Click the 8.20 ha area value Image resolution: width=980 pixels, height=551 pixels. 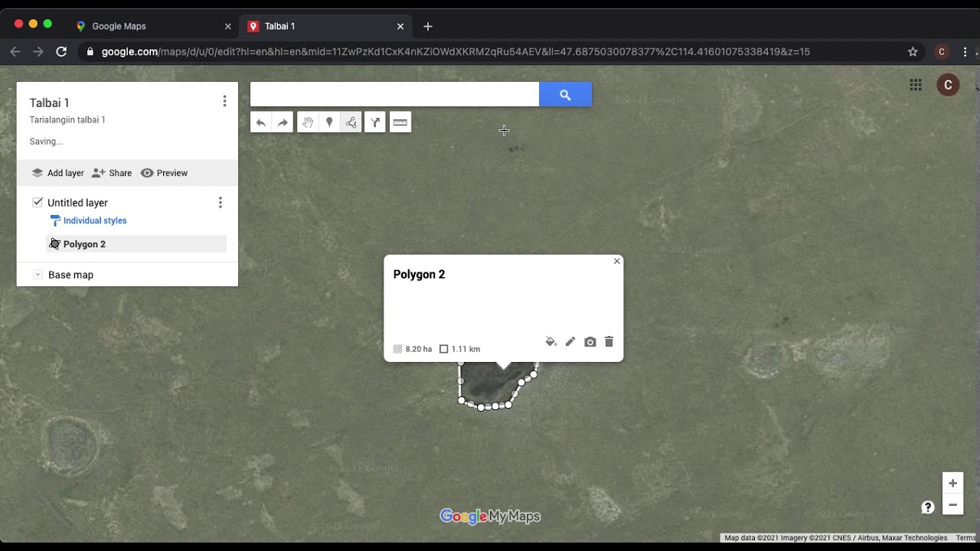point(419,349)
